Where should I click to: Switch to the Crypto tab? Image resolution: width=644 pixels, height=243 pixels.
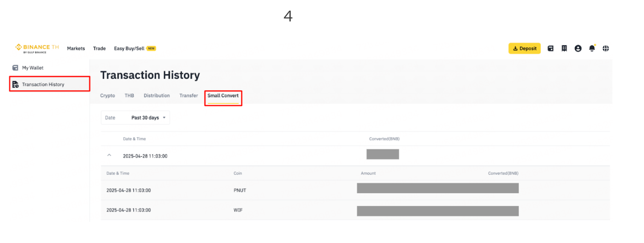[107, 96]
